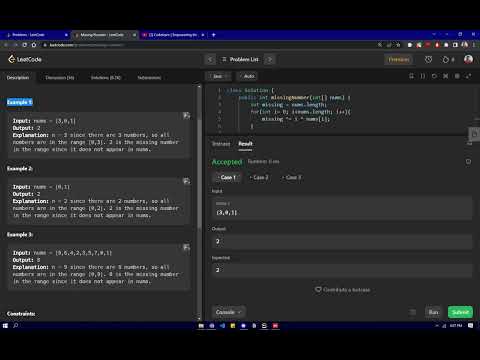The height and width of the screenshot is (360, 480).
Task: Click the Example 3 heading
Action: [20, 235]
